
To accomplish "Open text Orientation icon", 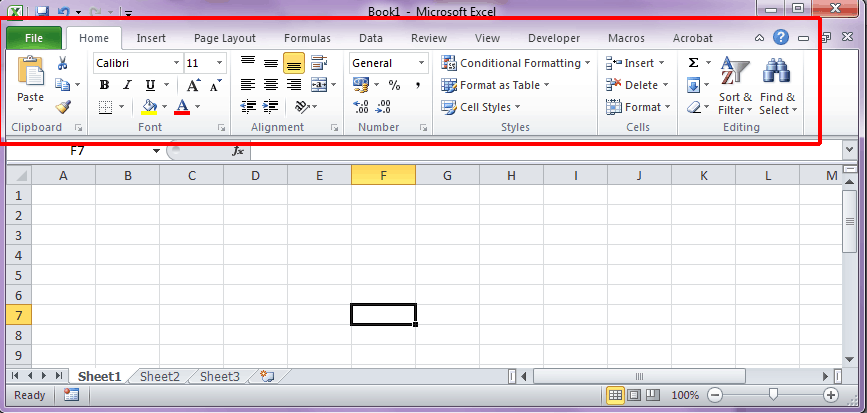I will [x=302, y=106].
